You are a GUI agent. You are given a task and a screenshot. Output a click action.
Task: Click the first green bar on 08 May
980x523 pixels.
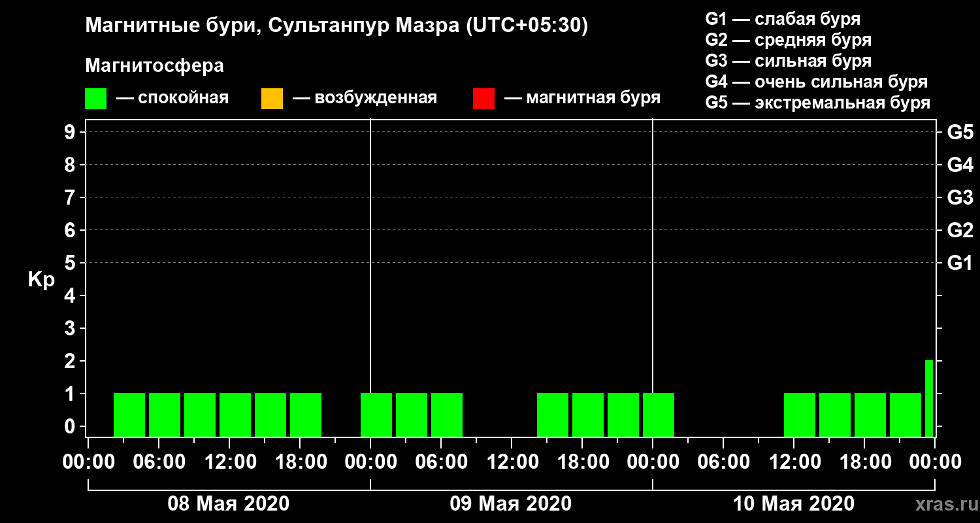129,414
